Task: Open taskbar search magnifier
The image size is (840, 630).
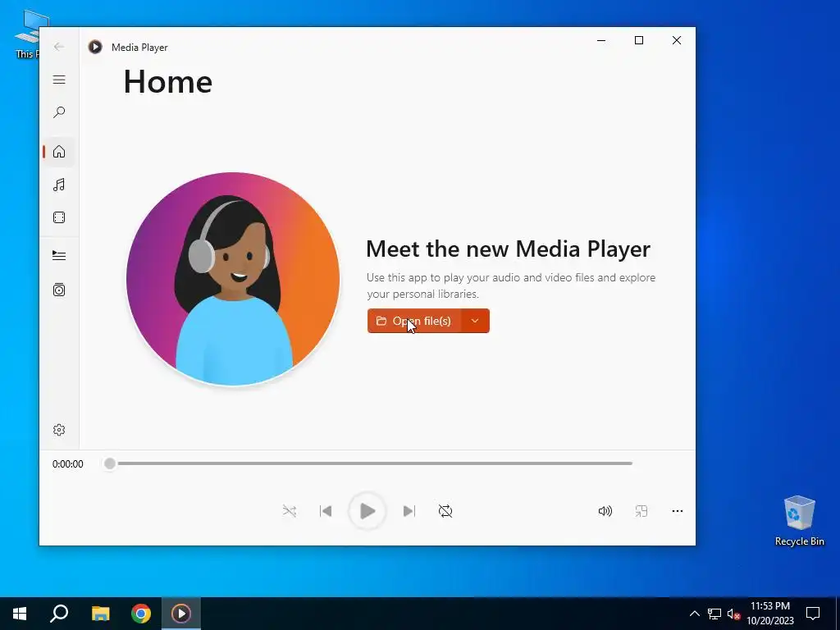Action: (x=59, y=614)
